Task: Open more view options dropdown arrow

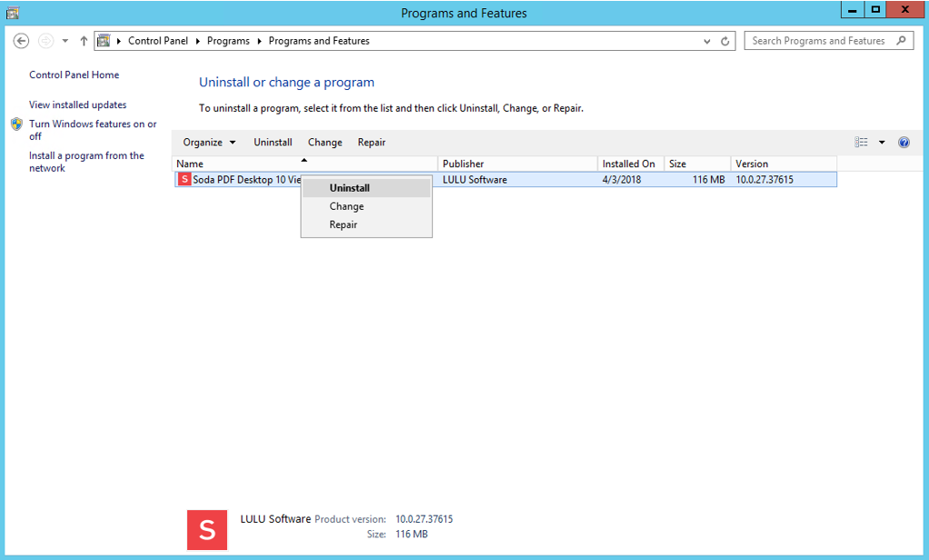Action: (882, 142)
